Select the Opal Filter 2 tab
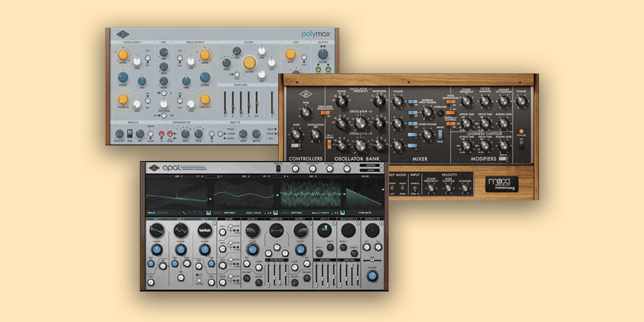Viewport: 644px width, 322px height. [x=300, y=219]
